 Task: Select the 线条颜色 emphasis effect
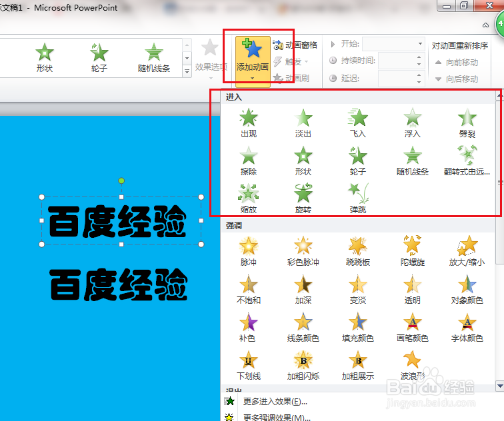tap(303, 327)
